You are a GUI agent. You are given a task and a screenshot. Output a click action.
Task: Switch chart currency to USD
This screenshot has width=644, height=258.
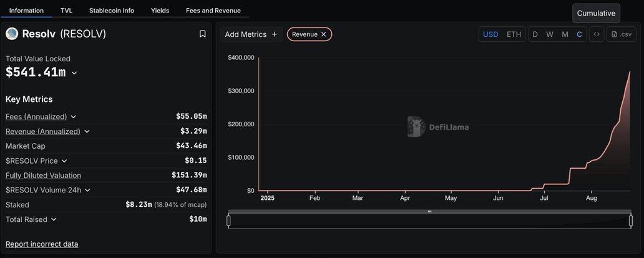(490, 34)
